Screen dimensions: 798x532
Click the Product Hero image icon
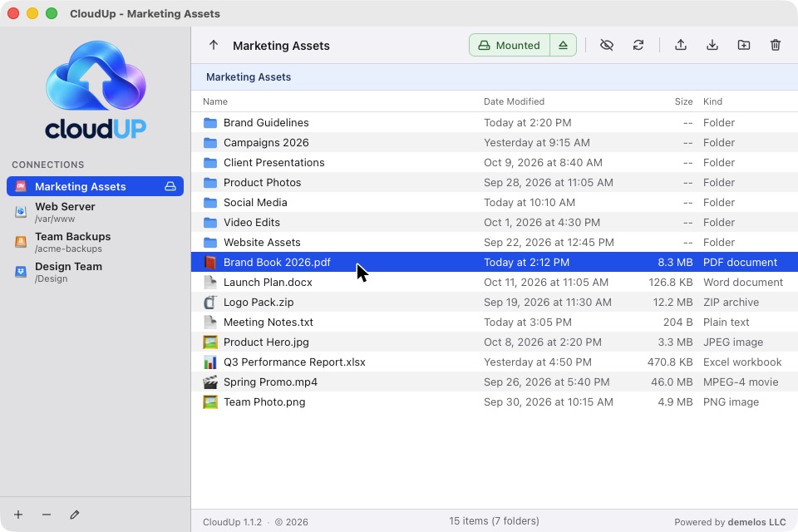(210, 342)
